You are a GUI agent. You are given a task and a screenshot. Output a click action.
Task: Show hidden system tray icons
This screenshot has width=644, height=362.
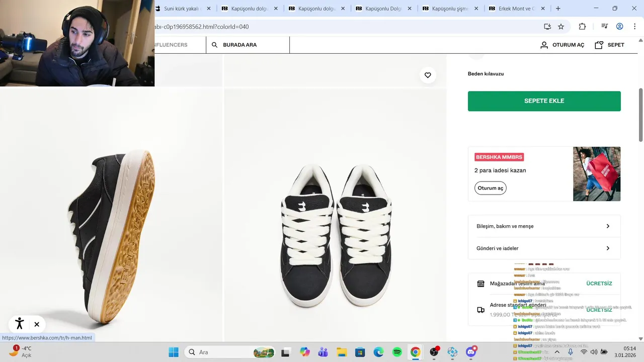[x=557, y=352]
